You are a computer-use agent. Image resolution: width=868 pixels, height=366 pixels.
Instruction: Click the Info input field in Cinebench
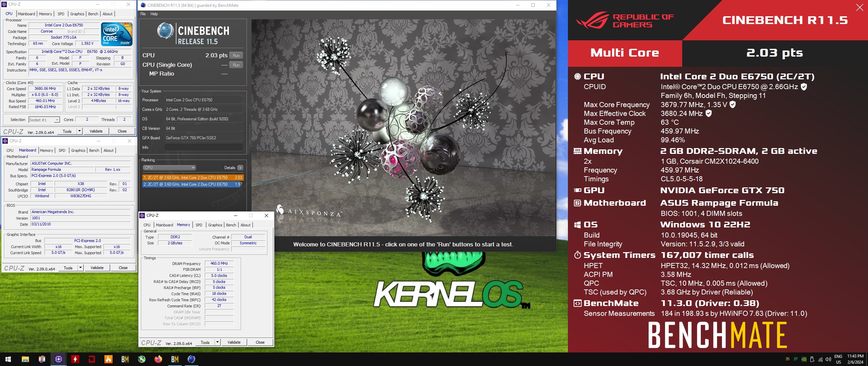203,147
